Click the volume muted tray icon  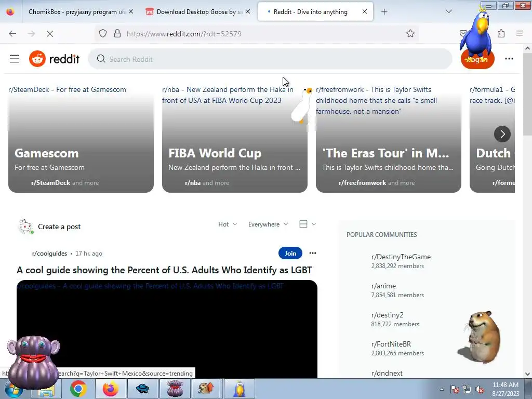(480, 390)
